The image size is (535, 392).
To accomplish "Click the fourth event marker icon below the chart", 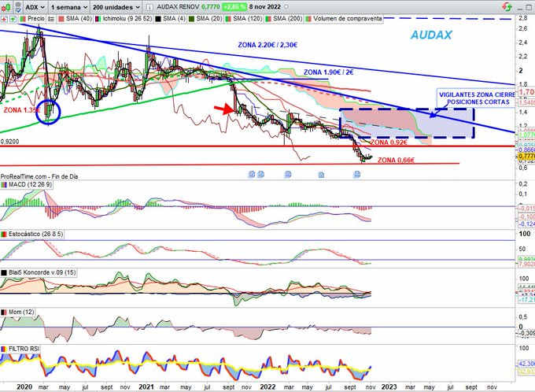I will pyautogui.click(x=322, y=175).
